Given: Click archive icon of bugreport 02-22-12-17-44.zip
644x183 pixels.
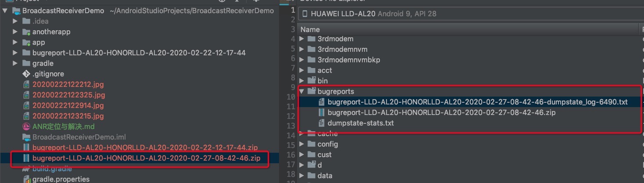Looking at the screenshot, I should 26,147.
